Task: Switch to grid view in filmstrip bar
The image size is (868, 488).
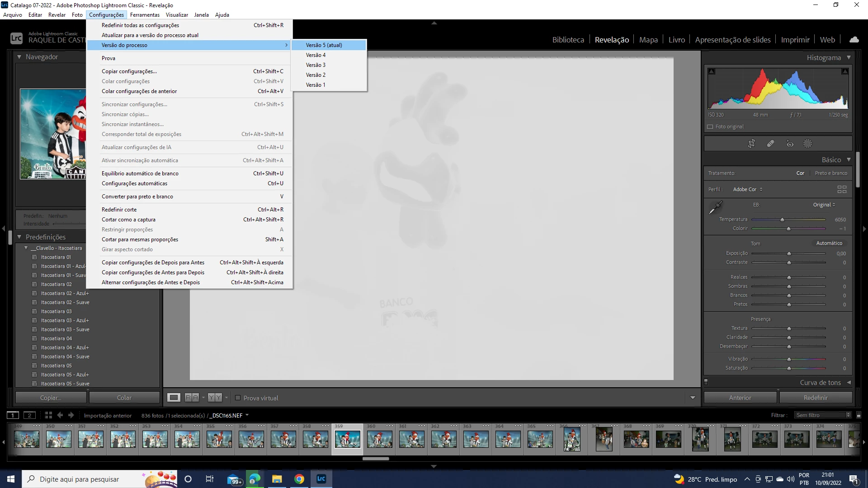Action: (48, 415)
